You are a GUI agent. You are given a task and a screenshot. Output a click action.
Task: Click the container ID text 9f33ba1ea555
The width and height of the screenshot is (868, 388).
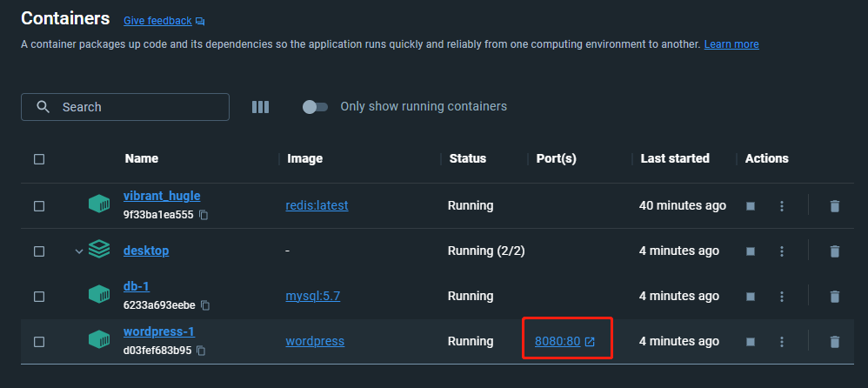pos(158,215)
